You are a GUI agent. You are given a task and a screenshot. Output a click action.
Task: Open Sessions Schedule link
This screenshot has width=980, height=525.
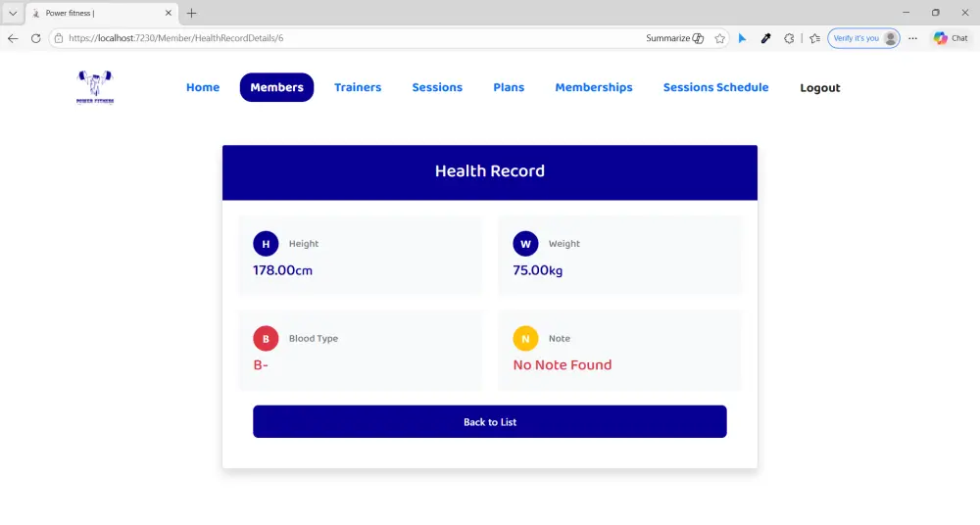(715, 87)
